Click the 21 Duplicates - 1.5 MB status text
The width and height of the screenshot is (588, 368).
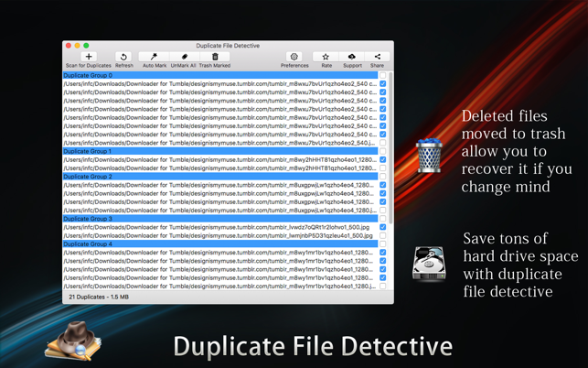[99, 297]
